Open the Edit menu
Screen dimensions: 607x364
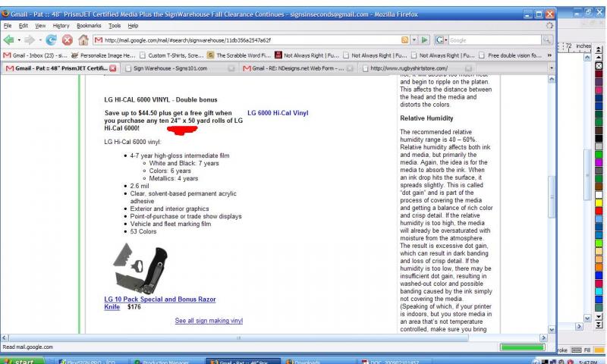point(24,26)
